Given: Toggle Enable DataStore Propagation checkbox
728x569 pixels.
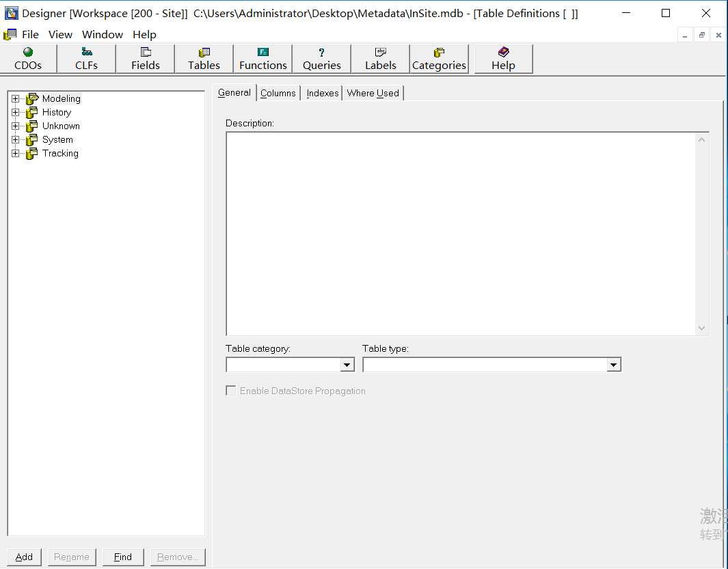Looking at the screenshot, I should click(x=231, y=391).
